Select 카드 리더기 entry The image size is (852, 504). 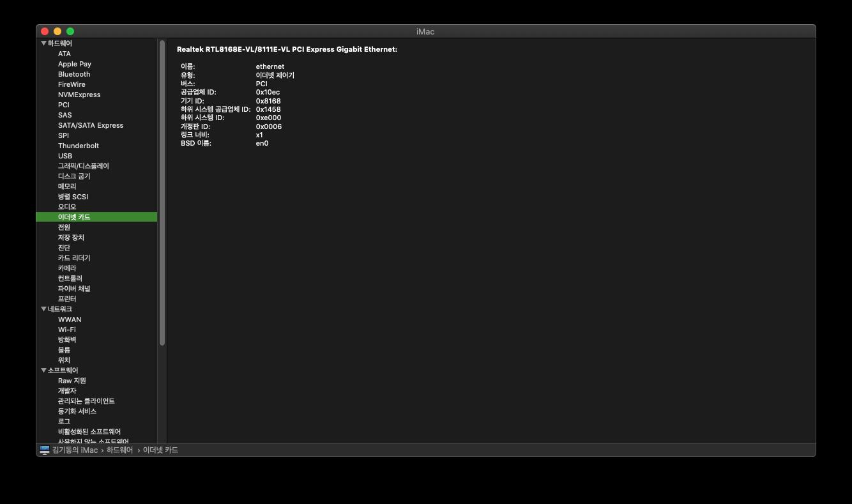click(74, 258)
